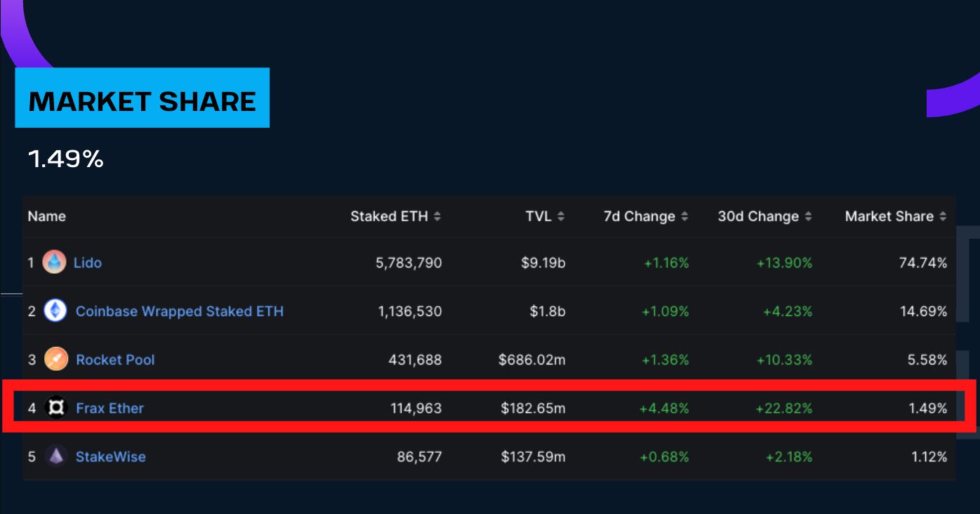980x514 pixels.
Task: Click the Rocket Pool logo icon
Action: click(x=56, y=360)
